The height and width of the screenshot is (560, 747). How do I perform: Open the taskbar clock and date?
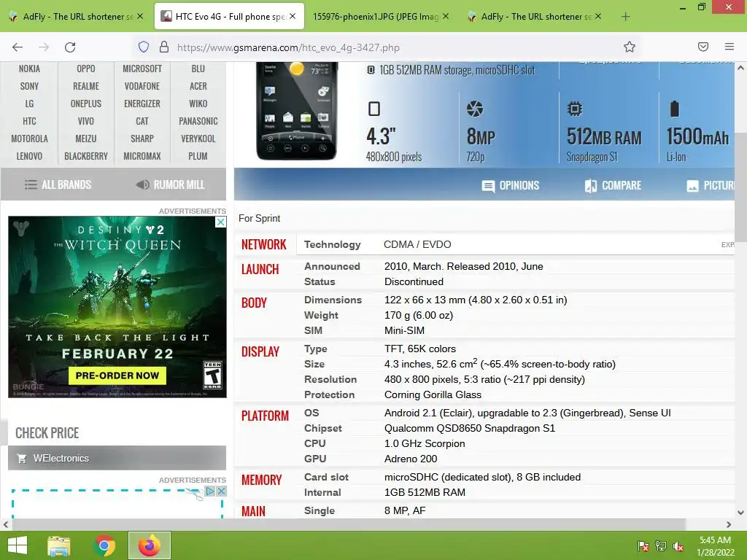click(716, 546)
